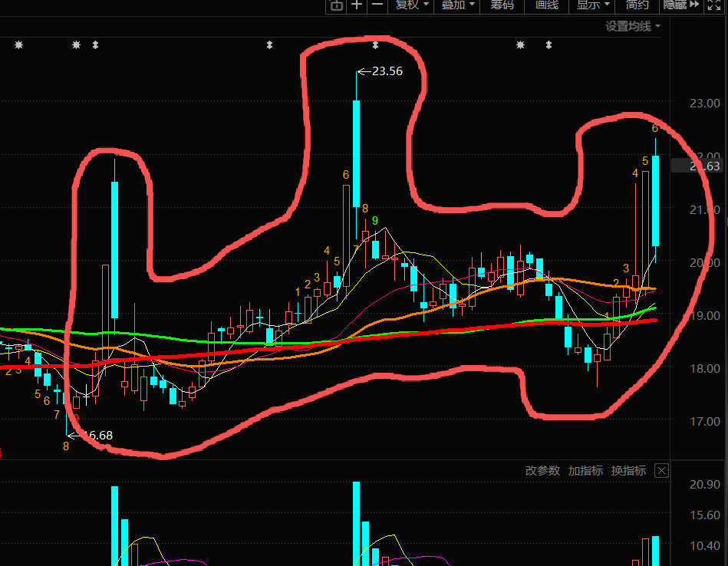This screenshot has height=566, width=728.
Task: Click the 20.00 price axis label
Action: click(x=705, y=263)
